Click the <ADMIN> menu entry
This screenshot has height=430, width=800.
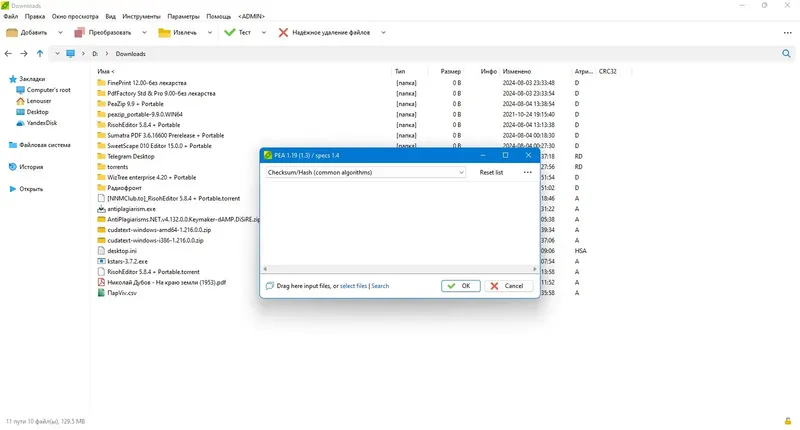coord(251,16)
